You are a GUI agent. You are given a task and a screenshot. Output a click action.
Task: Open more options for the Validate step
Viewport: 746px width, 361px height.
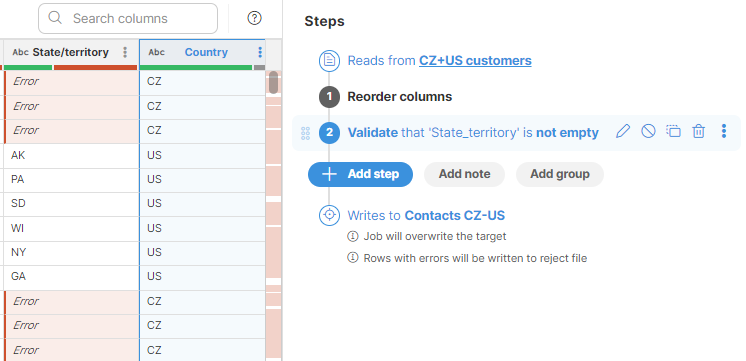tap(724, 131)
